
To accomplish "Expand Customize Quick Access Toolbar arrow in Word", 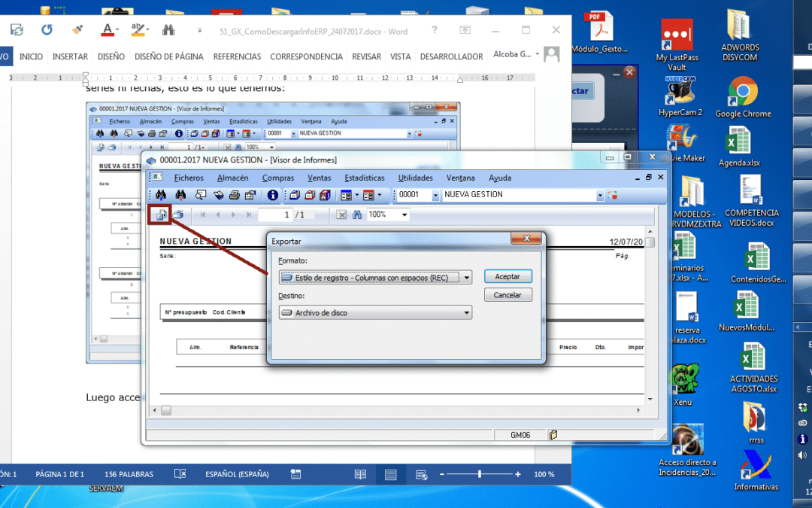I will pyautogui.click(x=199, y=31).
